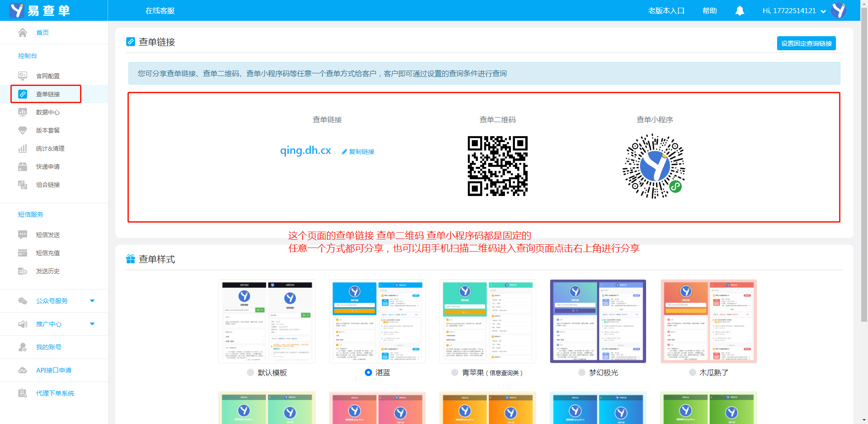Click the 数据中心 chart icon
The height and width of the screenshot is (424, 868).
point(23,112)
